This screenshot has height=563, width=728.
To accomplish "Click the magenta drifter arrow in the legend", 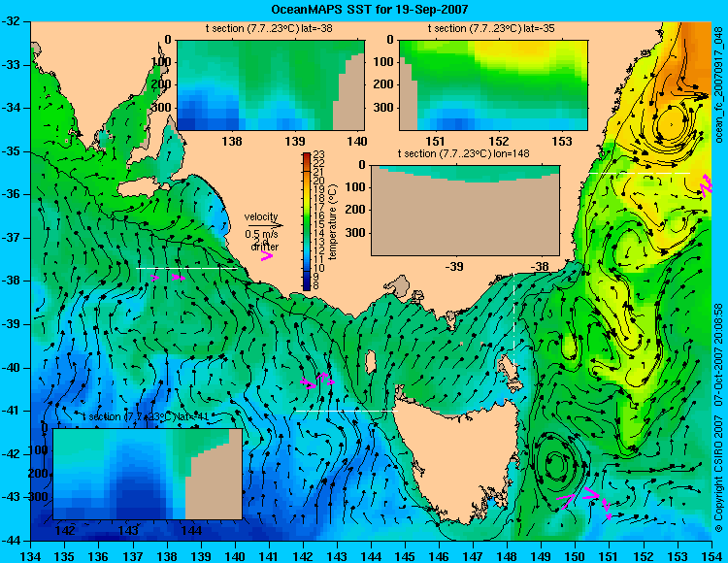I will [267, 255].
